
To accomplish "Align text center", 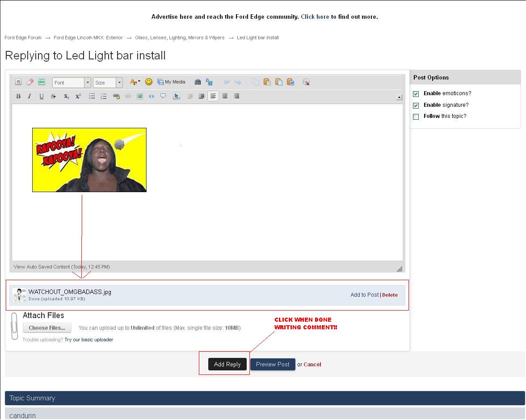I will (225, 96).
